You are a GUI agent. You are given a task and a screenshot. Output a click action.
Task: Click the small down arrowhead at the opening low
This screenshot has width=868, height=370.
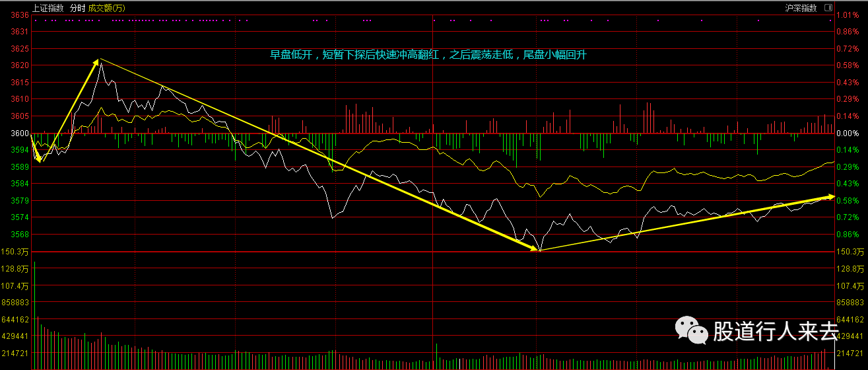click(x=39, y=158)
